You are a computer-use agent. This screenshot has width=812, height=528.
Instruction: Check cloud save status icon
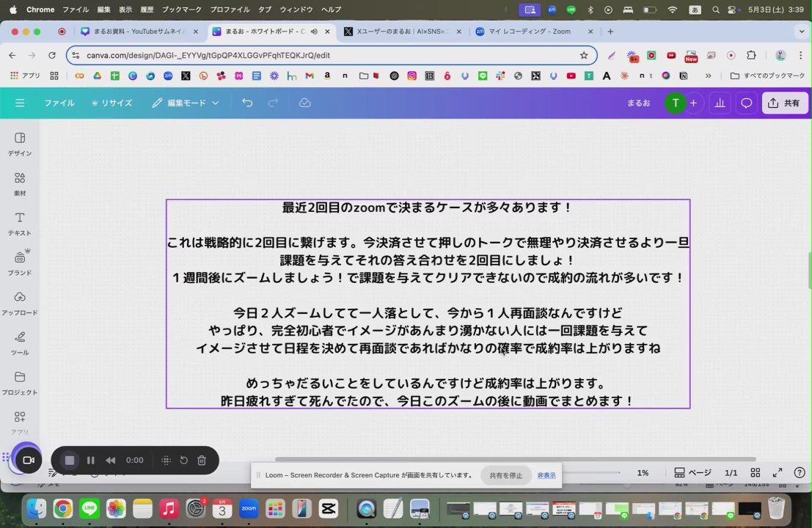pyautogui.click(x=305, y=103)
